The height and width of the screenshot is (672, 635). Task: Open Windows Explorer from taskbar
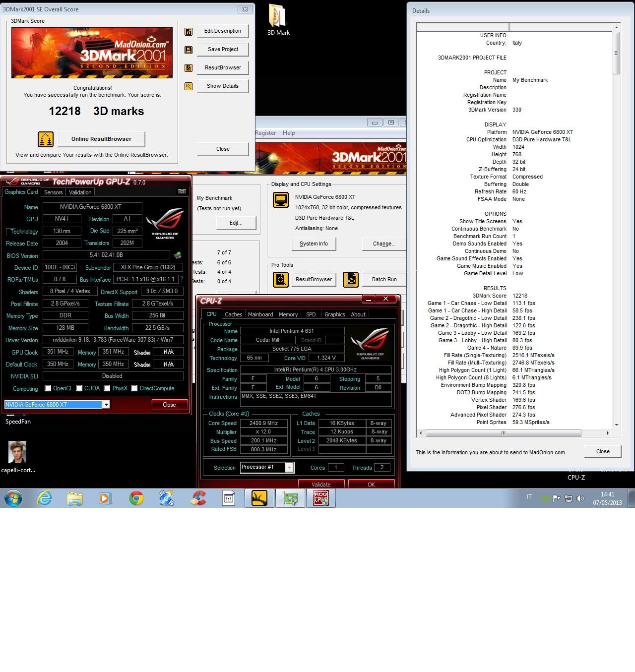click(x=75, y=498)
